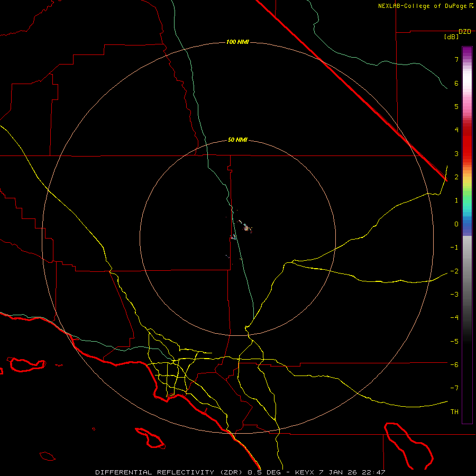Select the purple top of color scale
The height and width of the screenshot is (476, 476).
tap(467, 50)
